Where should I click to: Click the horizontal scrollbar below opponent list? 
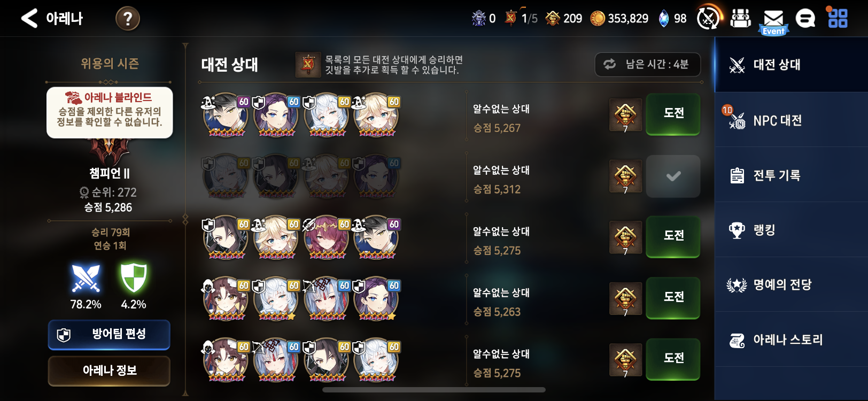(434, 390)
